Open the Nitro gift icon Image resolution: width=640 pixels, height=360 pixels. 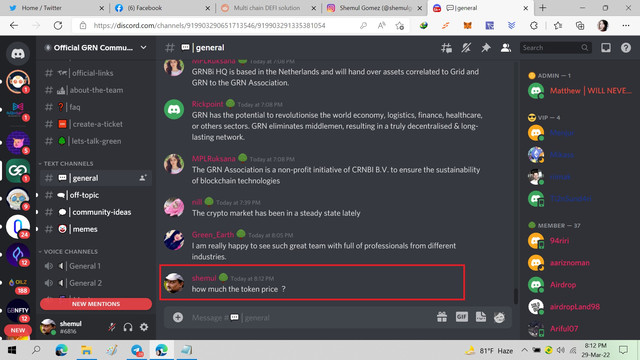pos(442,317)
